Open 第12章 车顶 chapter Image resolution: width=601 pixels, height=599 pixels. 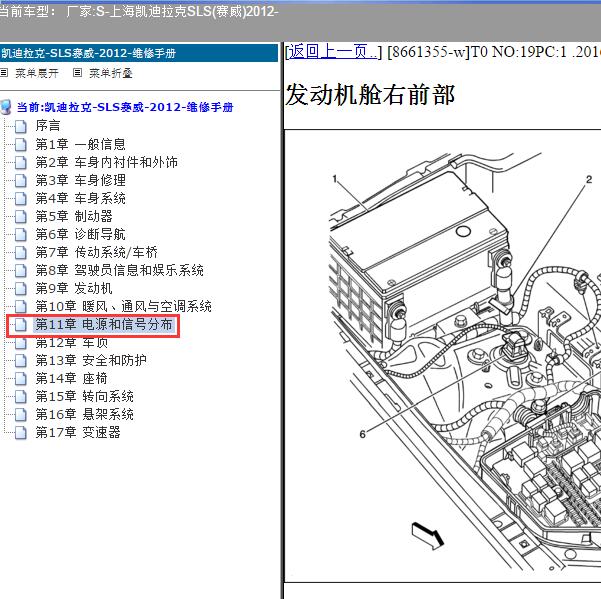coord(72,342)
